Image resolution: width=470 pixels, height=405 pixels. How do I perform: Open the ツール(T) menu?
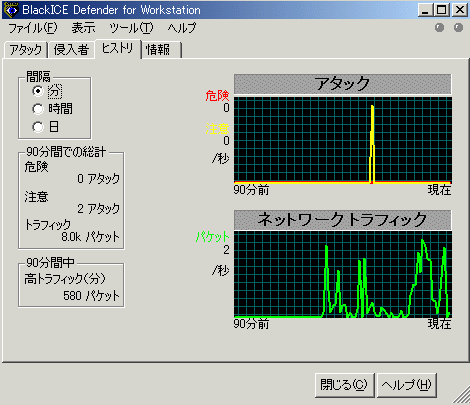(x=131, y=28)
